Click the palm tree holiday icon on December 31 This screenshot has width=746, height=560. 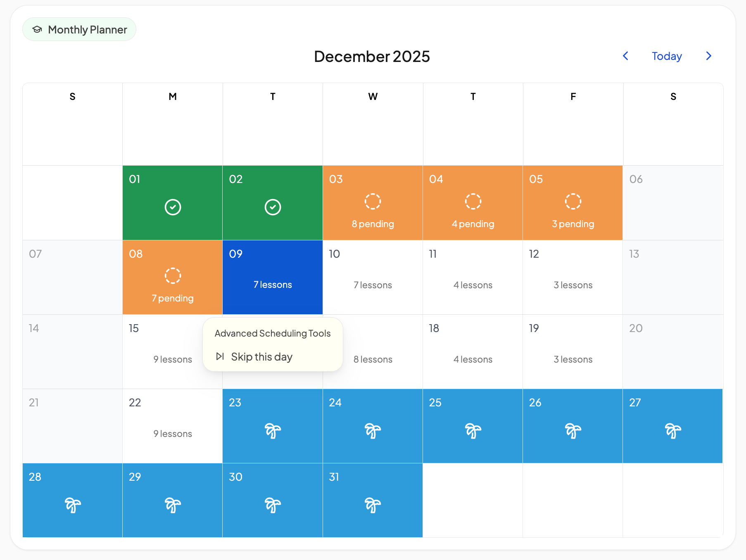(x=373, y=505)
